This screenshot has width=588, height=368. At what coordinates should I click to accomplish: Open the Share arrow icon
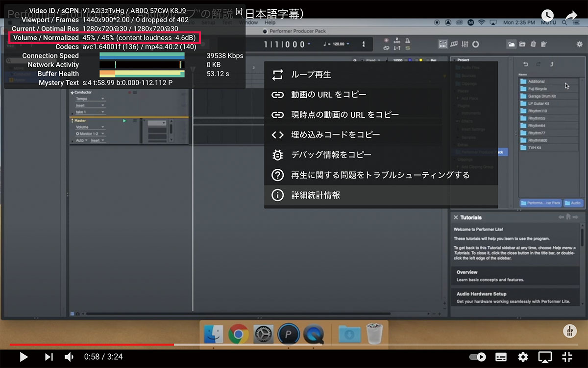click(571, 16)
